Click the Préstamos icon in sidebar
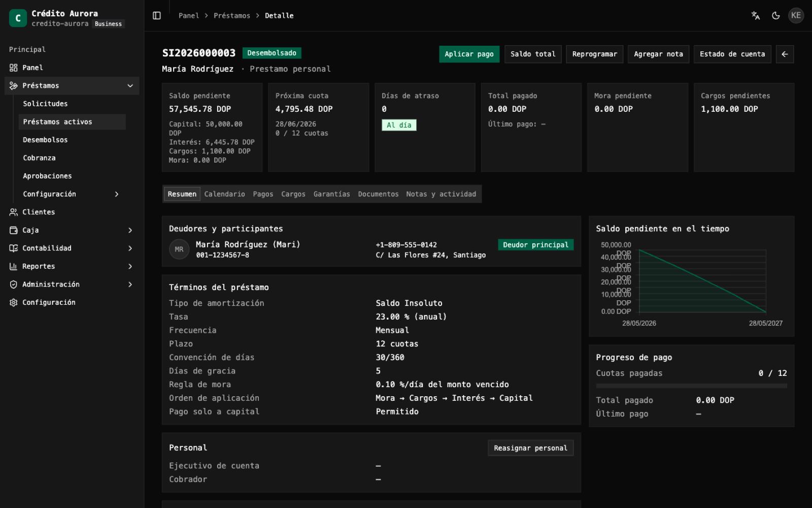This screenshot has width=812, height=508. [x=14, y=86]
